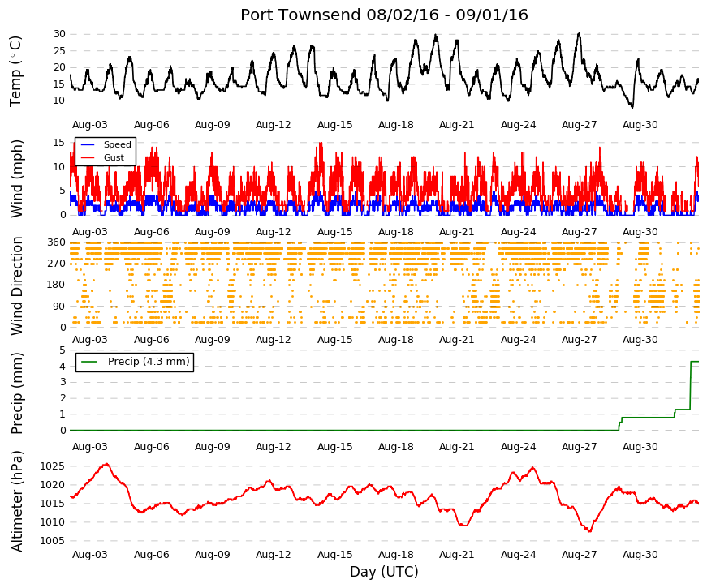Click the blue Speed legend line
The height and width of the screenshot is (588, 707).
point(88,144)
